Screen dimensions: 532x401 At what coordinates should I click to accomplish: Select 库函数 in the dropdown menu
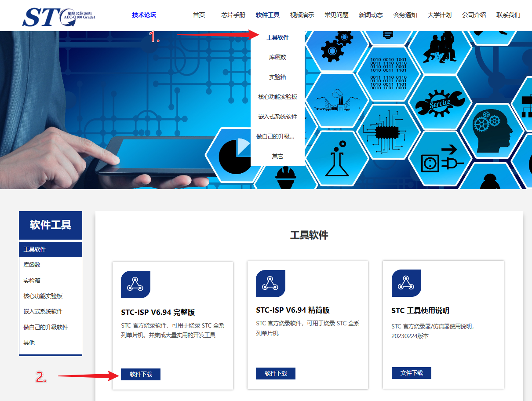tap(277, 57)
